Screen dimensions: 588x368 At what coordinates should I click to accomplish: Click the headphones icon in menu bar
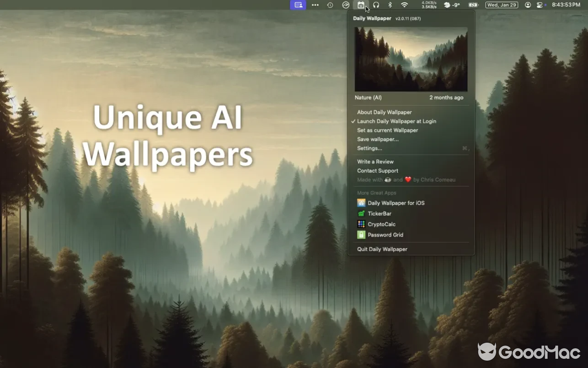[376, 5]
